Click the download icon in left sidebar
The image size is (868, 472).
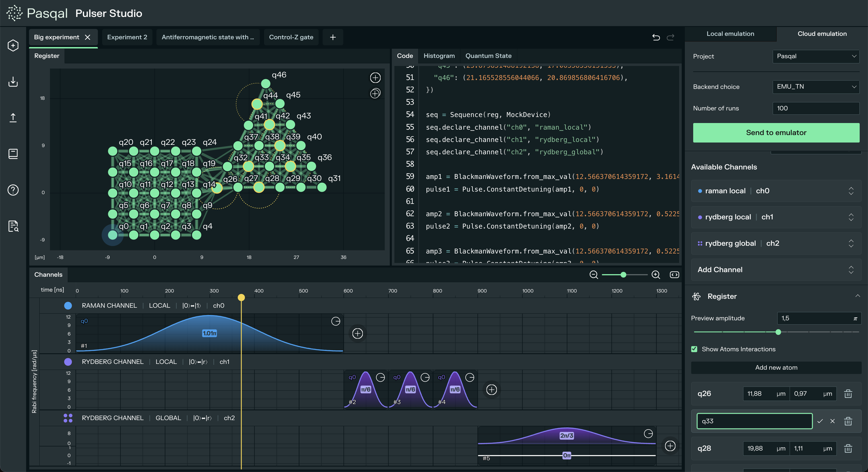[13, 81]
